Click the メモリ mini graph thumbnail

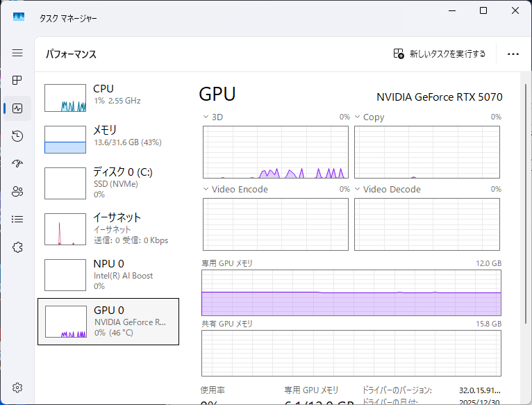(x=65, y=140)
